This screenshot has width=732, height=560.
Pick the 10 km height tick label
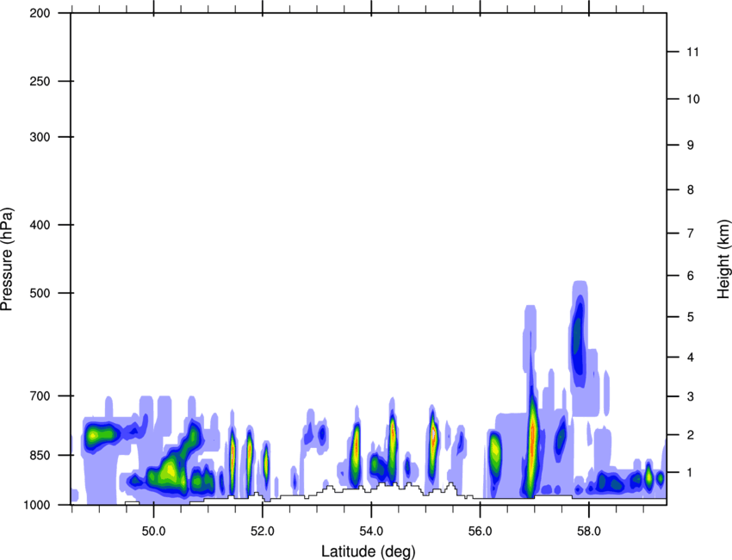(693, 99)
